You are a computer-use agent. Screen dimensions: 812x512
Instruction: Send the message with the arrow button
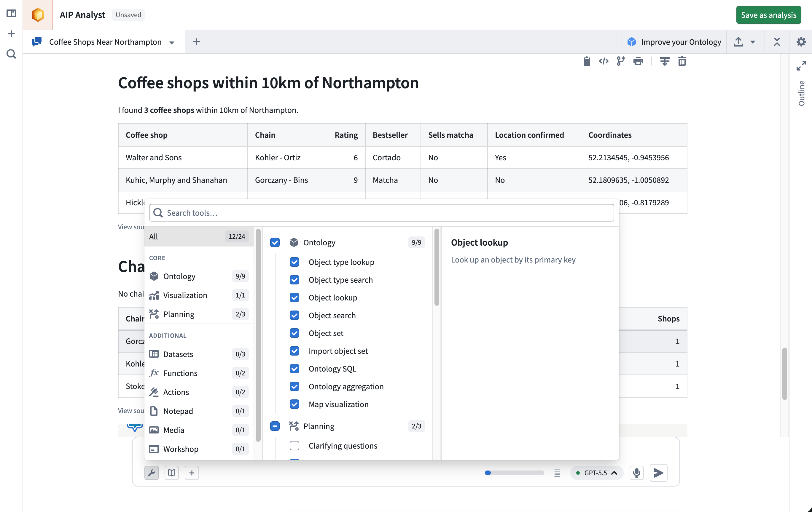tap(659, 473)
